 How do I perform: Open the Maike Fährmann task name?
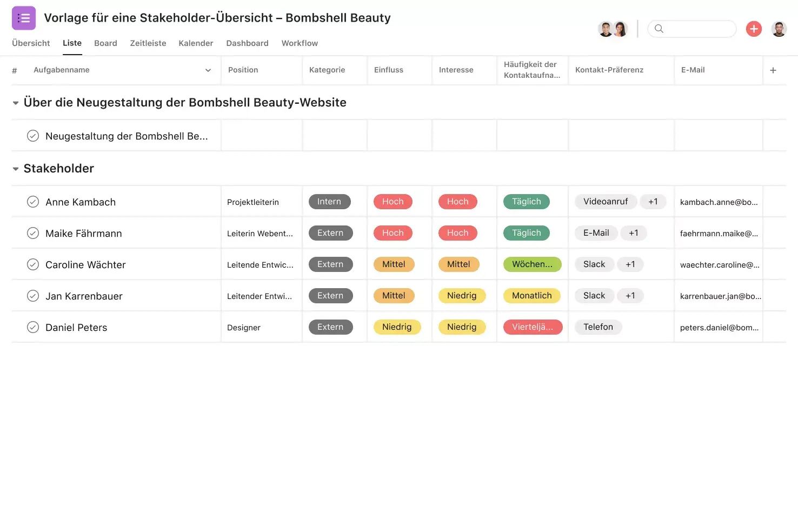(x=84, y=234)
